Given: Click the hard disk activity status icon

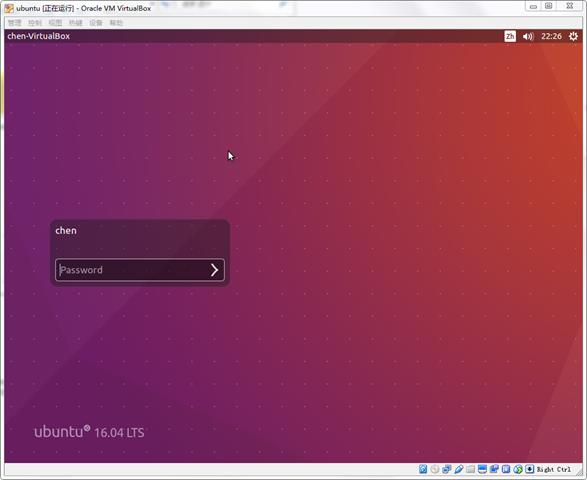Looking at the screenshot, I should click(x=423, y=469).
